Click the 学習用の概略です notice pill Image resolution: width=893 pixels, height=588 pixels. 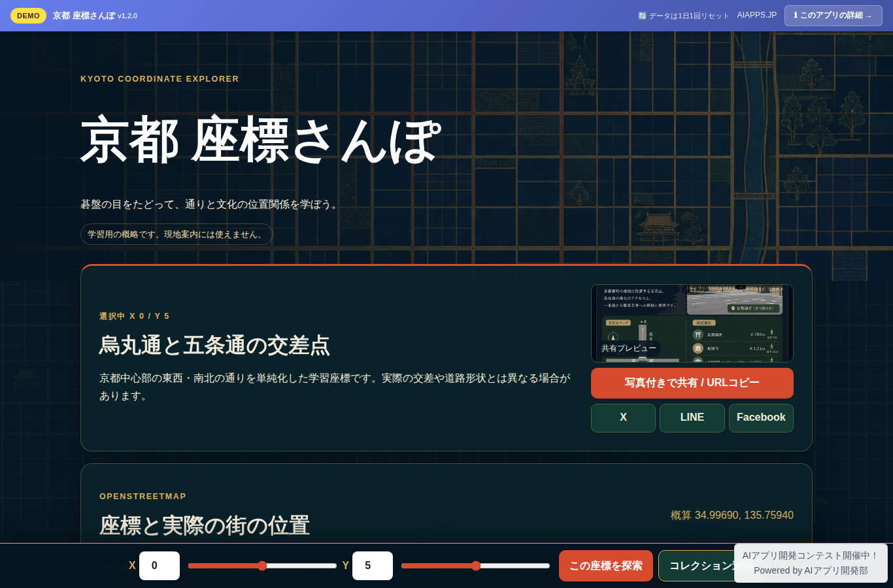(177, 235)
